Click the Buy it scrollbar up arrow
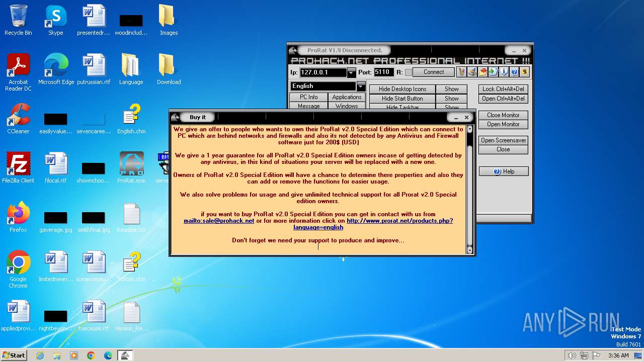This screenshot has height=362, width=644. pyautogui.click(x=470, y=129)
